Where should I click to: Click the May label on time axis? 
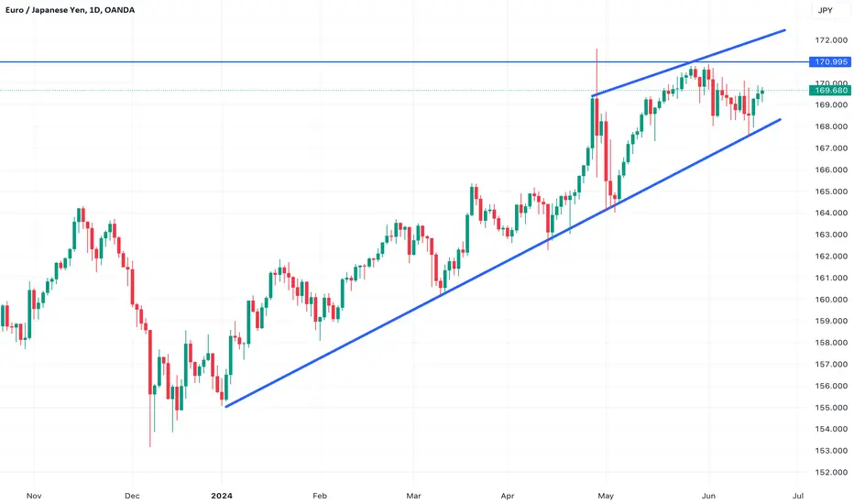(606, 496)
